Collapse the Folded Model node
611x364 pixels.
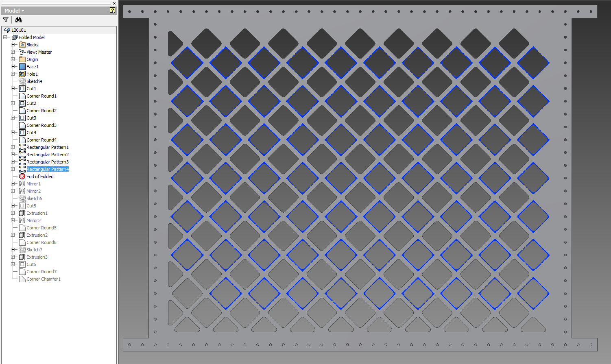pos(6,37)
